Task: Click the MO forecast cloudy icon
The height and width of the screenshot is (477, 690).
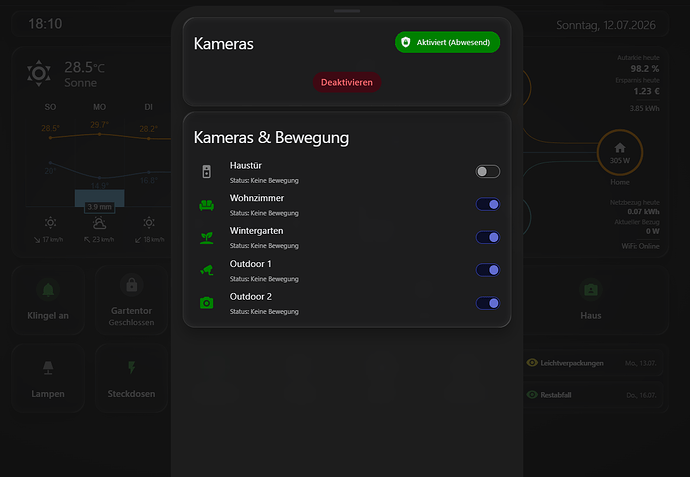Action: (x=99, y=223)
